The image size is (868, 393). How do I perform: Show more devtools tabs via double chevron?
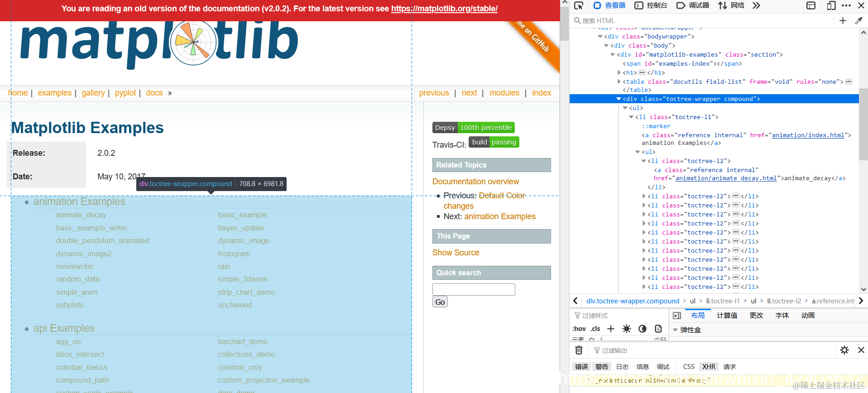(756, 5)
